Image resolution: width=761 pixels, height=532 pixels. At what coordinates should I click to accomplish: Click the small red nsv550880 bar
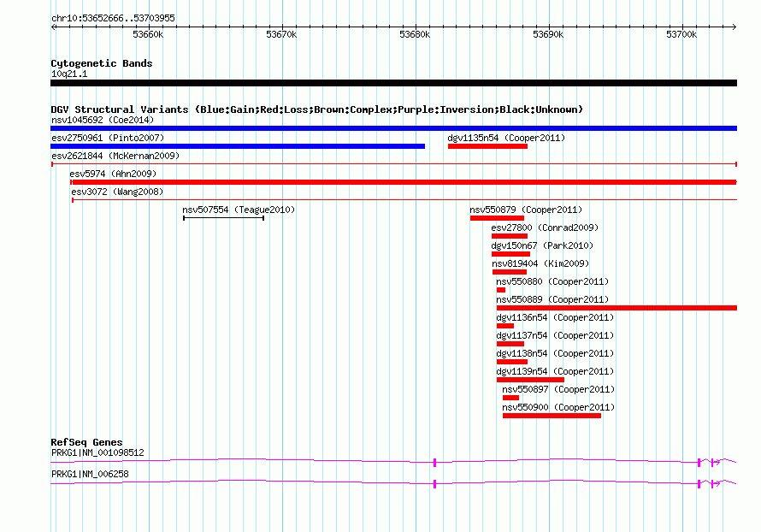coord(501,290)
